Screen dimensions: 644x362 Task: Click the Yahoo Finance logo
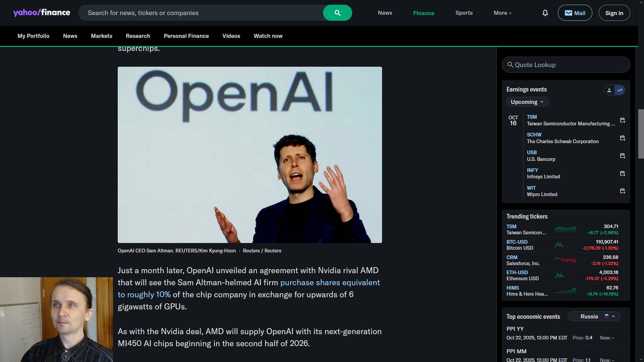point(42,13)
